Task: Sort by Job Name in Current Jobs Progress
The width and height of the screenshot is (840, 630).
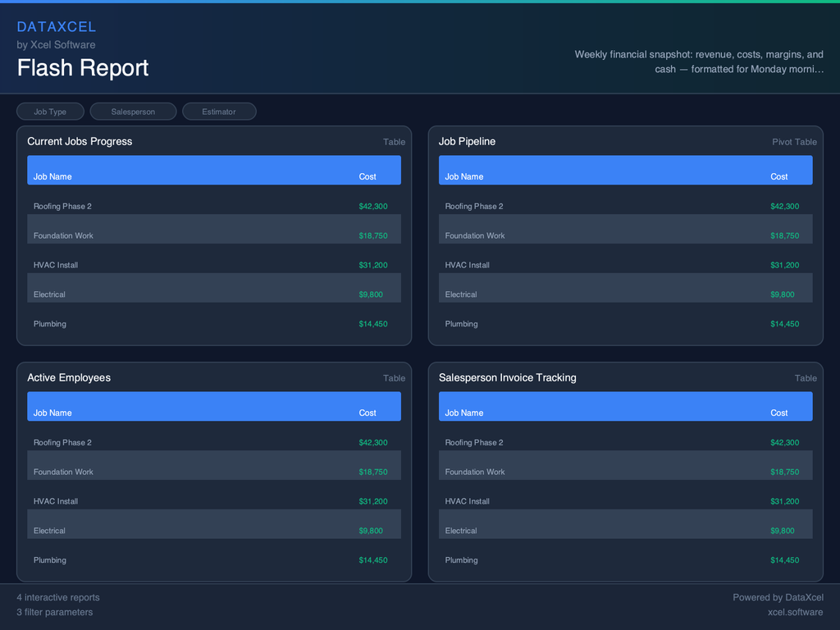Action: point(52,176)
